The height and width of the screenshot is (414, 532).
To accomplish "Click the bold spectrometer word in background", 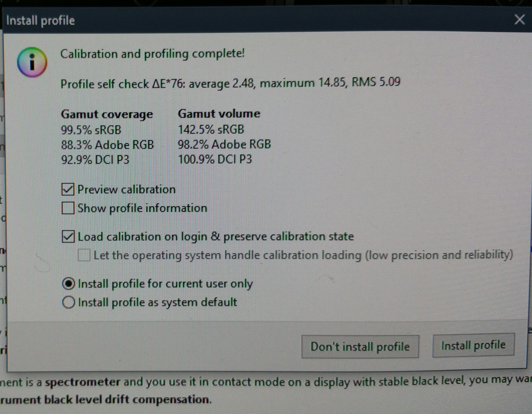I will tap(83, 382).
